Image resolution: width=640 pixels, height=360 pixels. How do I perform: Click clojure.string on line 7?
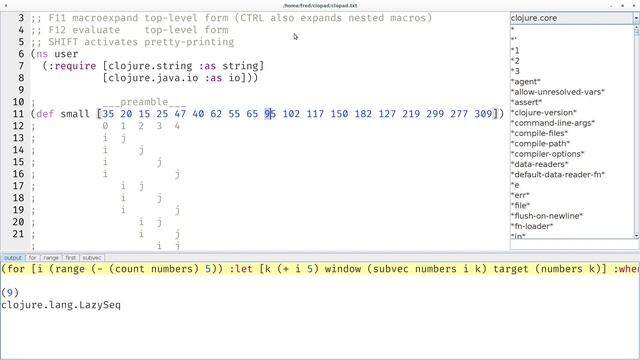coord(150,66)
